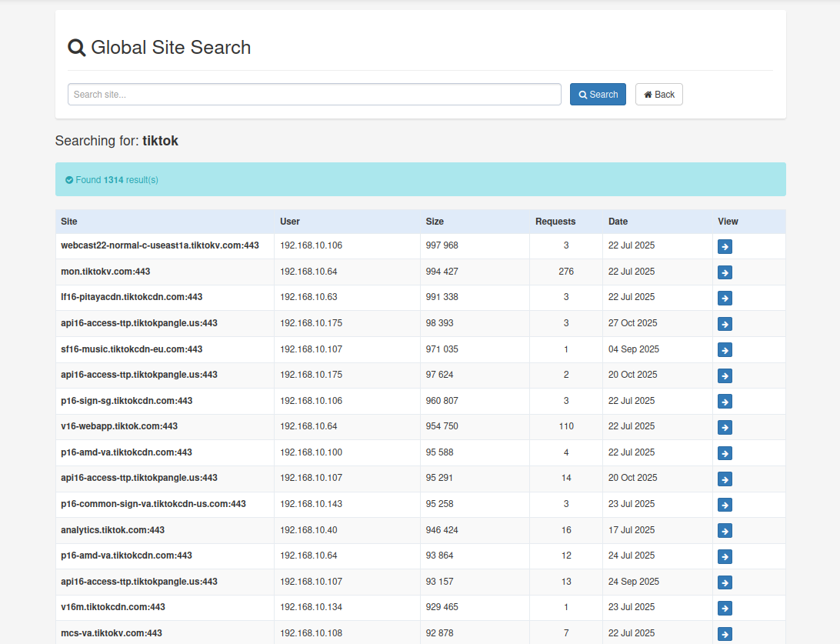Click view arrow for p16-sign-sg.tiktokcdn.com row
This screenshot has width=840, height=644.
click(725, 402)
